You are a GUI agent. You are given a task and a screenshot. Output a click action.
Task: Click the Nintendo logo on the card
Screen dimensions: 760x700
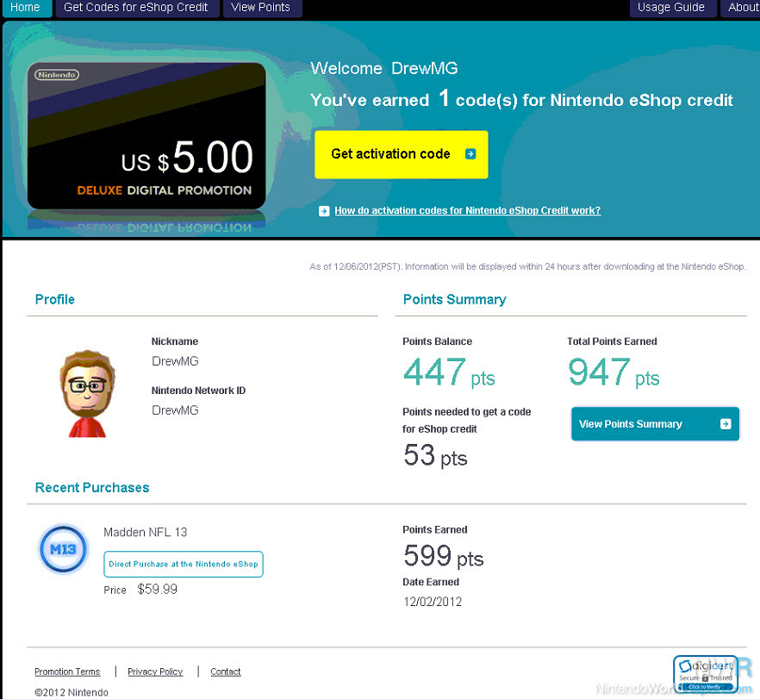[57, 75]
